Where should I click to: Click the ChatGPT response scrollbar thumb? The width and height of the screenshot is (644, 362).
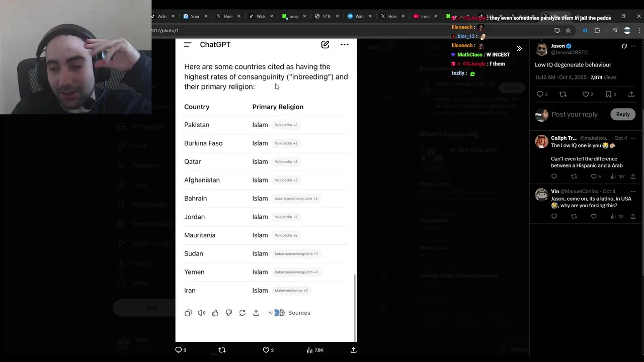tap(355, 307)
